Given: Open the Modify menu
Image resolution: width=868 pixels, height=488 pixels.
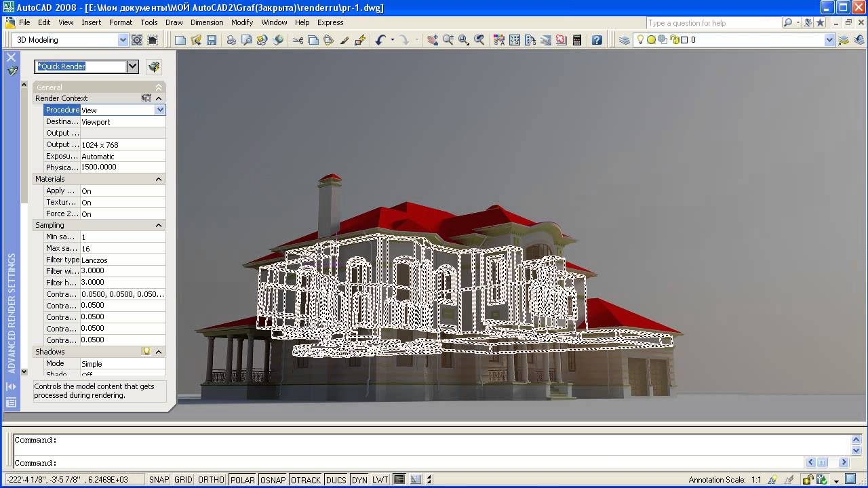Looking at the screenshot, I should tap(242, 22).
